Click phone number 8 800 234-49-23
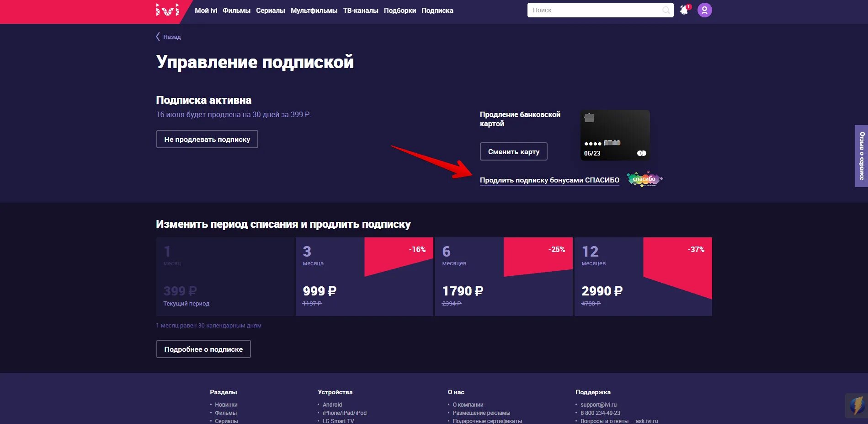 (600, 413)
